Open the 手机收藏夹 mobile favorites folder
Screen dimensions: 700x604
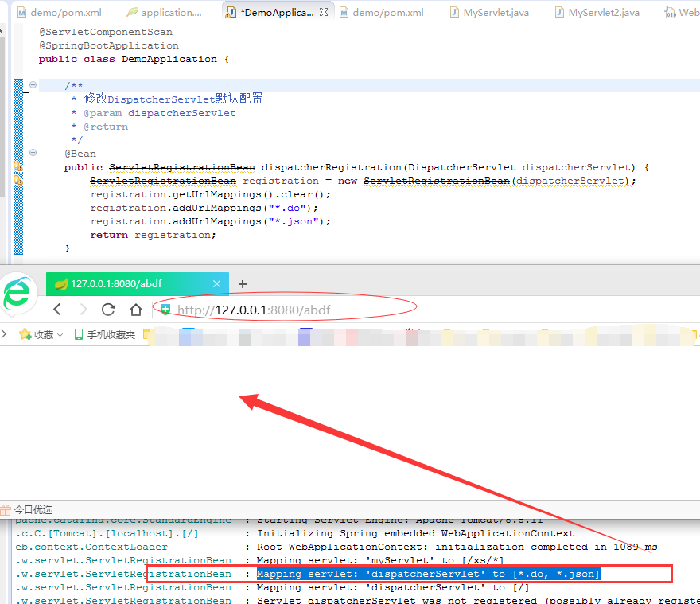(x=104, y=334)
